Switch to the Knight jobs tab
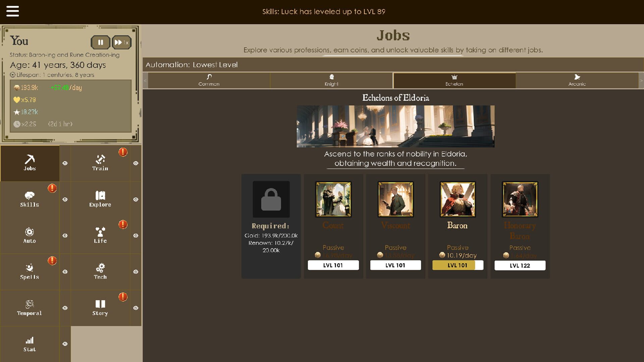The width and height of the screenshot is (644, 362). point(331,80)
